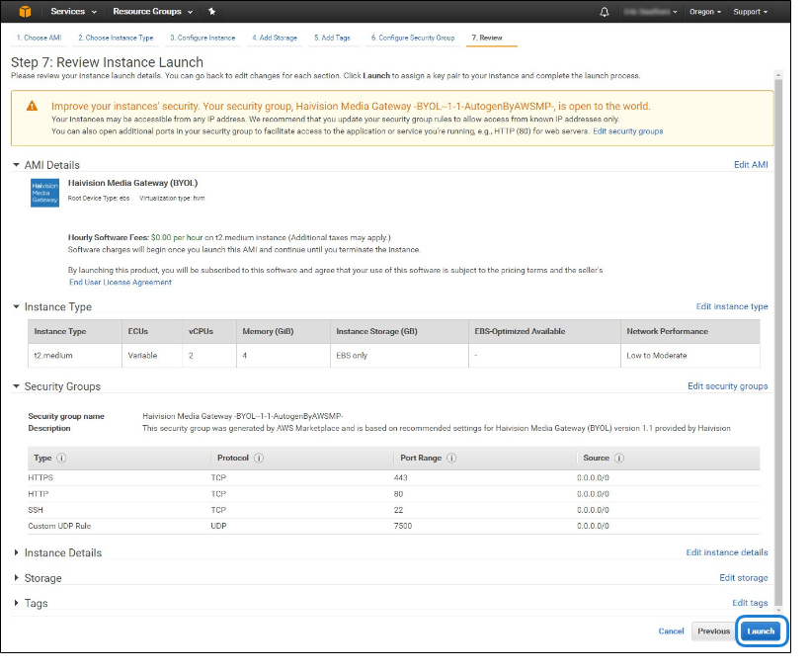
Task: Click the pin shortcut icon in navbar
Action: tap(211, 12)
